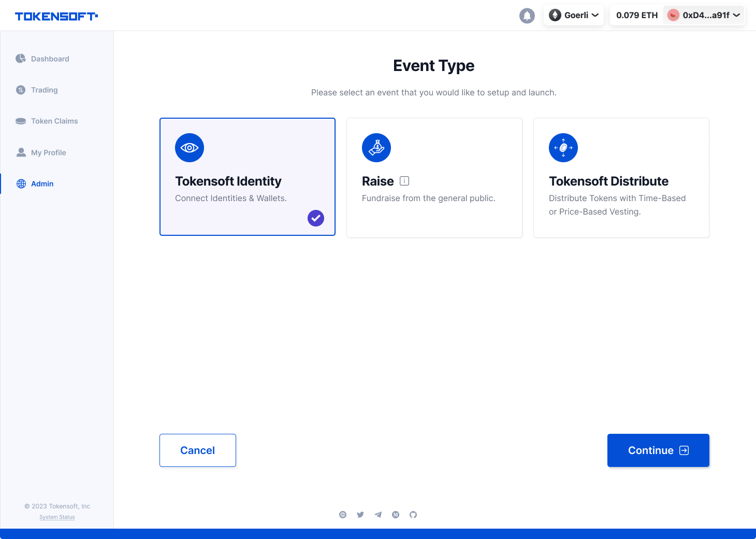Image resolution: width=756 pixels, height=539 pixels.
Task: Open the Goerli network dropdown
Action: coord(574,15)
